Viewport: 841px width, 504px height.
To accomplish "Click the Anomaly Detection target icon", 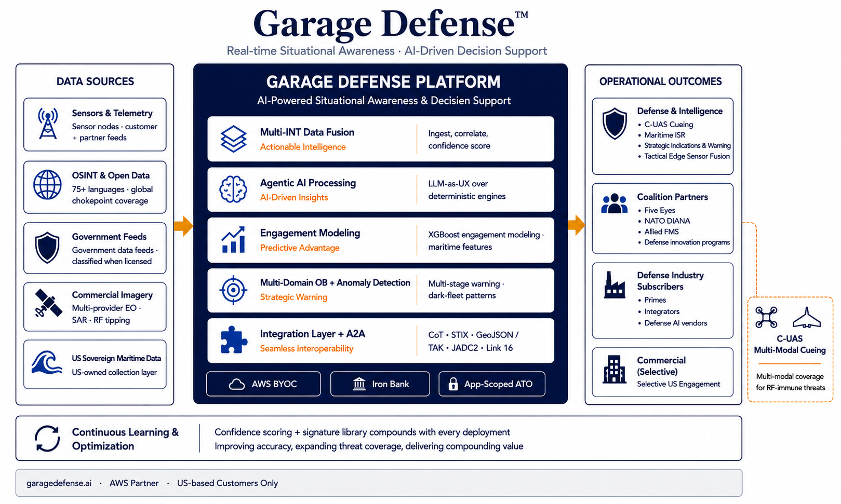I will point(233,290).
